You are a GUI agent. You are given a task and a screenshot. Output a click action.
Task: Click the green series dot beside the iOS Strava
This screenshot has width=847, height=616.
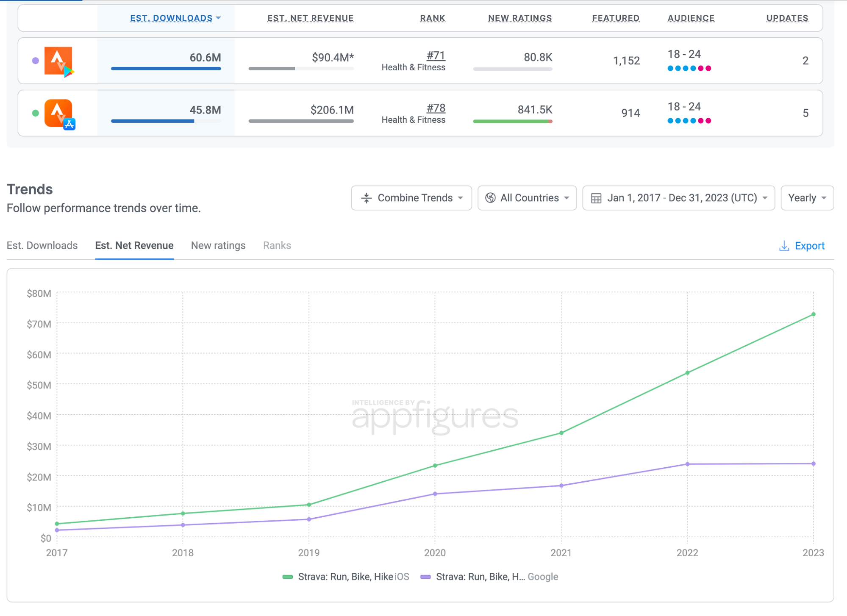tap(36, 113)
